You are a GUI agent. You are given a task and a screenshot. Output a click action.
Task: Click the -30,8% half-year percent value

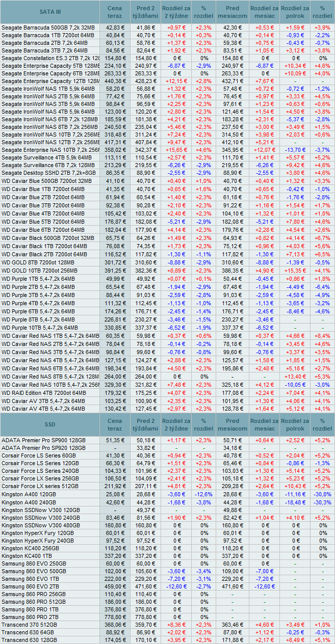(322, 494)
